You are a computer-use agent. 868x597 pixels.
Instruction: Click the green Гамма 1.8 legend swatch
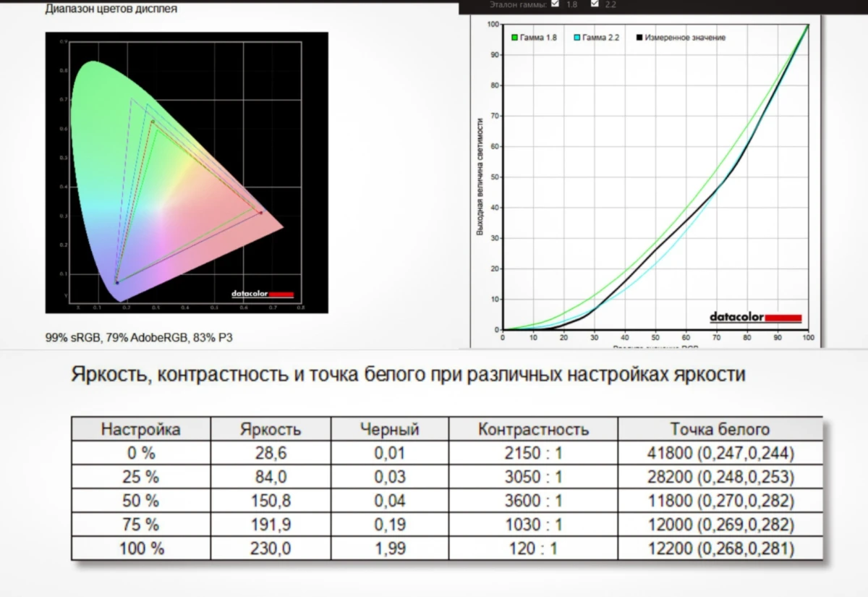click(514, 38)
